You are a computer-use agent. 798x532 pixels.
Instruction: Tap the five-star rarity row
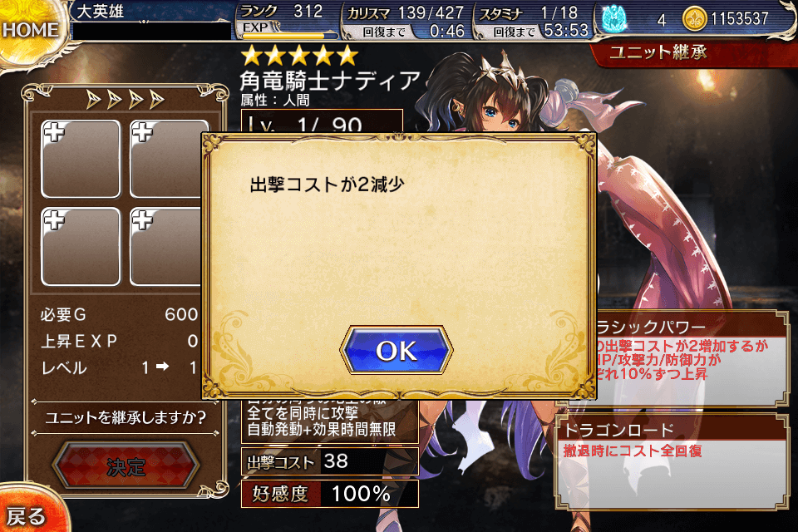299,56
